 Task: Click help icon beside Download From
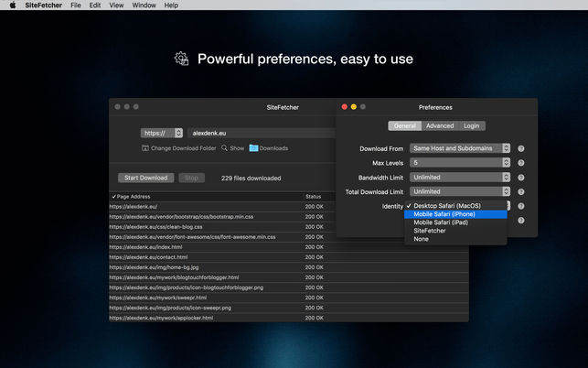tap(521, 148)
